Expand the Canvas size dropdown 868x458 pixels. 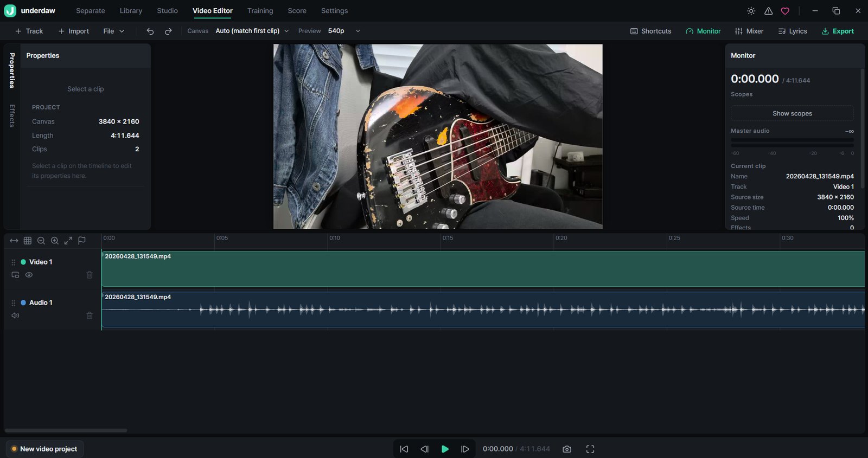[x=252, y=31]
